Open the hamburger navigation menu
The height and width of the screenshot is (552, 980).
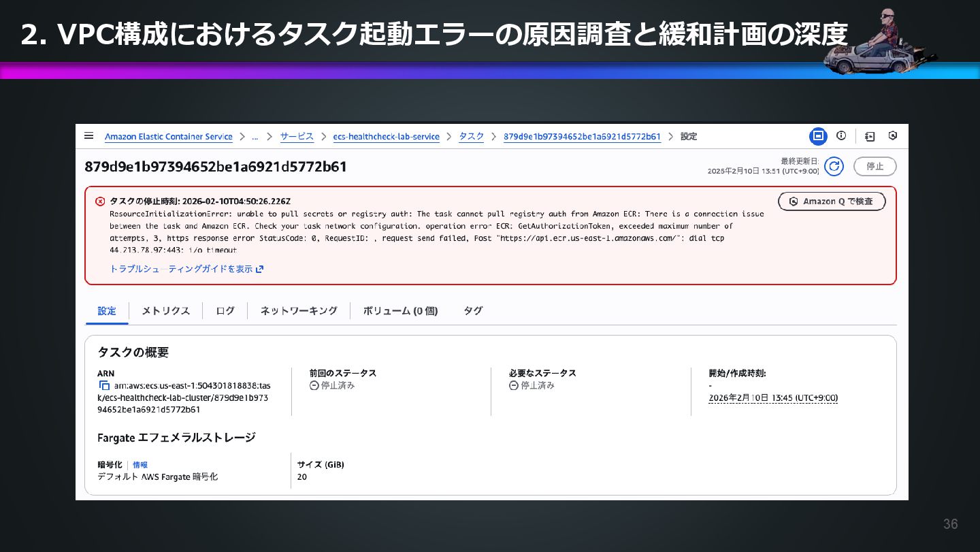pos(88,136)
